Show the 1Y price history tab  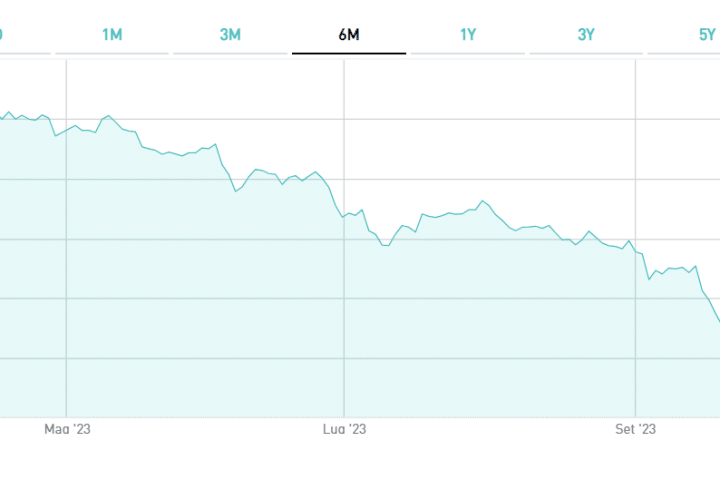pos(467,35)
